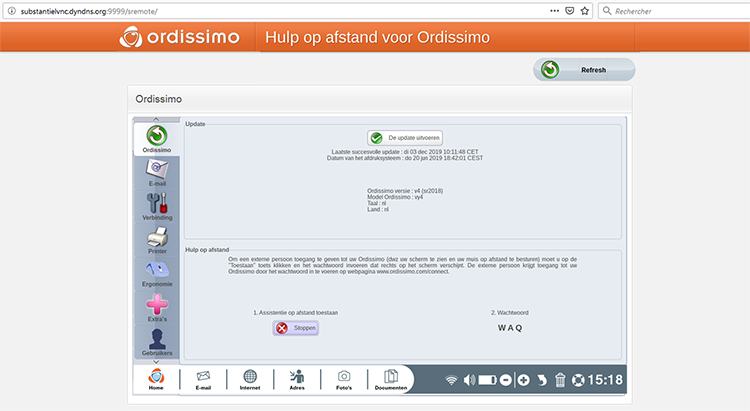750x411 pixels.
Task: Open the Printer settings icon
Action: (x=157, y=241)
